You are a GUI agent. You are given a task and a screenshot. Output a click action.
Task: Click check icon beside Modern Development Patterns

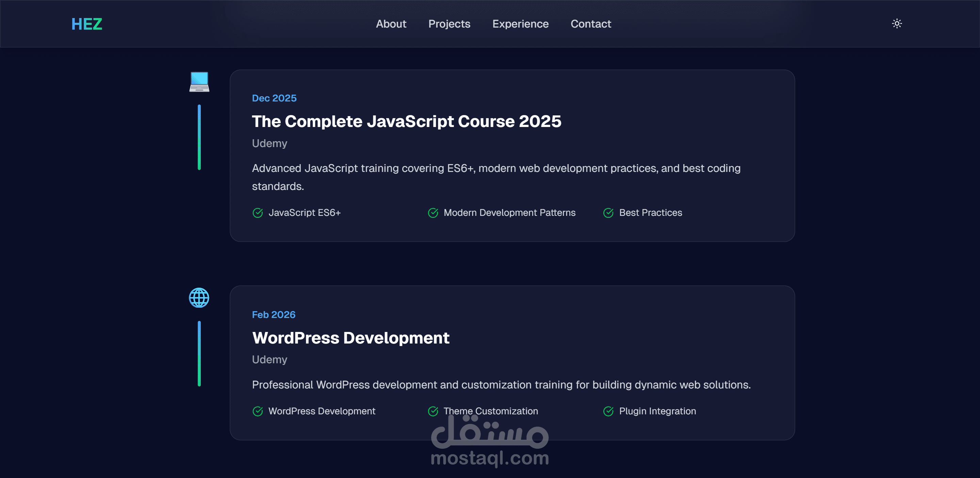(x=433, y=213)
